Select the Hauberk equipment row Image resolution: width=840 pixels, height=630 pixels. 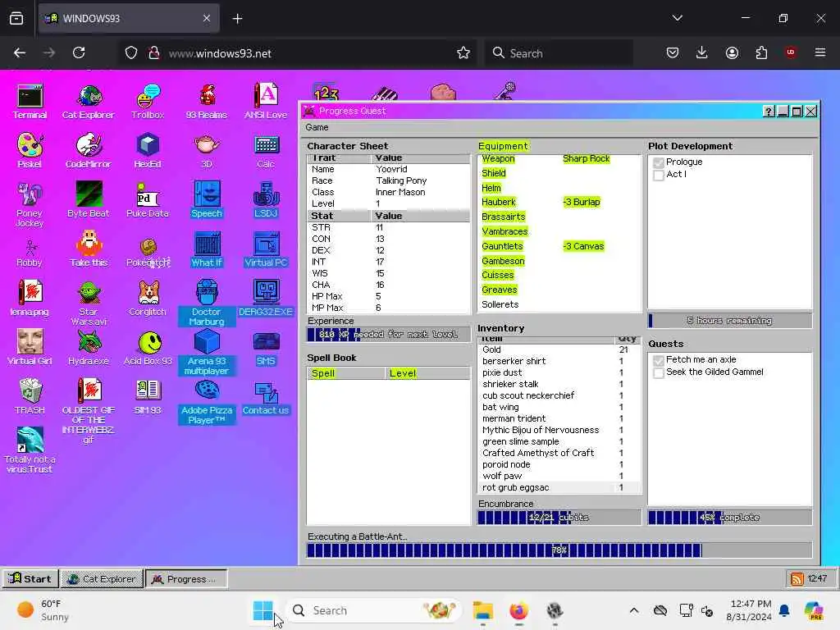559,202
